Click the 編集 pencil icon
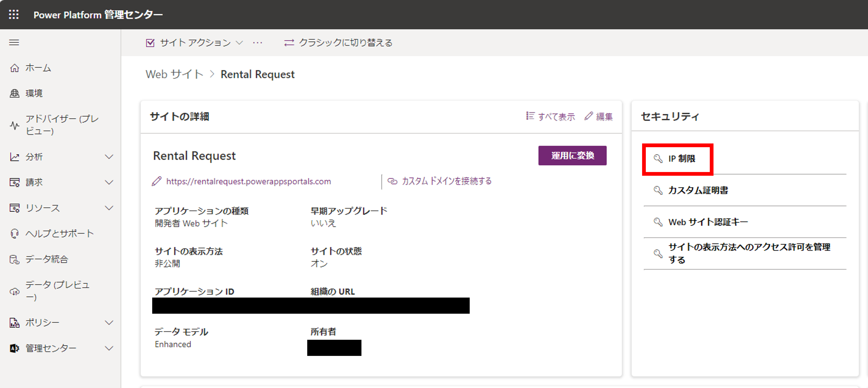Viewport: 868px width, 388px height. tap(588, 116)
